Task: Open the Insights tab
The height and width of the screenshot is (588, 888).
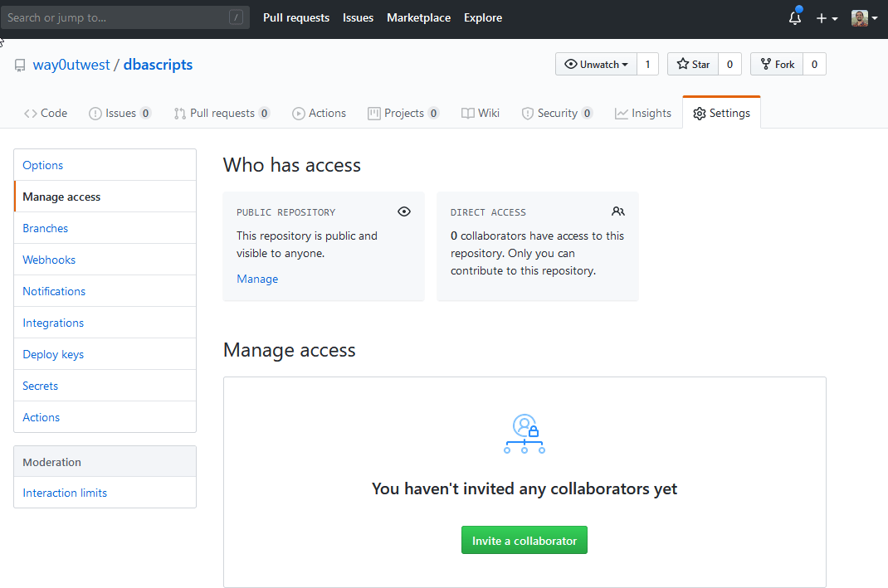Action: [643, 113]
